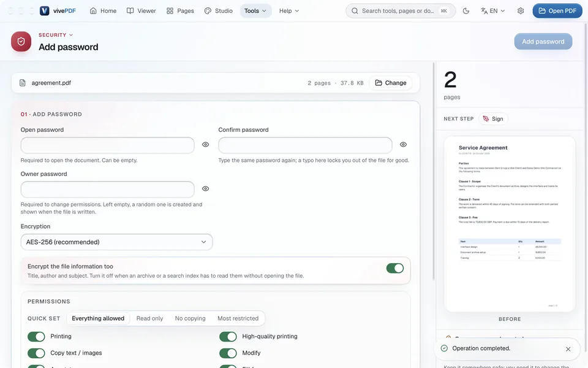Select the No copying quick set
The width and height of the screenshot is (588, 368).
point(190,318)
